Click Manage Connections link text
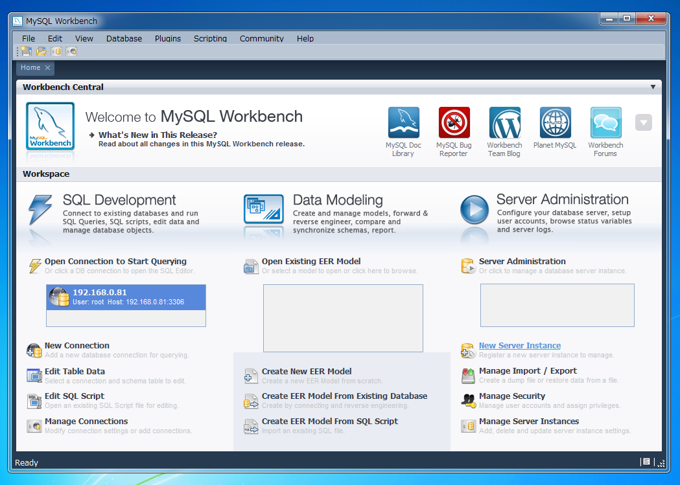Viewport: 680px width, 485px height. pos(86,421)
